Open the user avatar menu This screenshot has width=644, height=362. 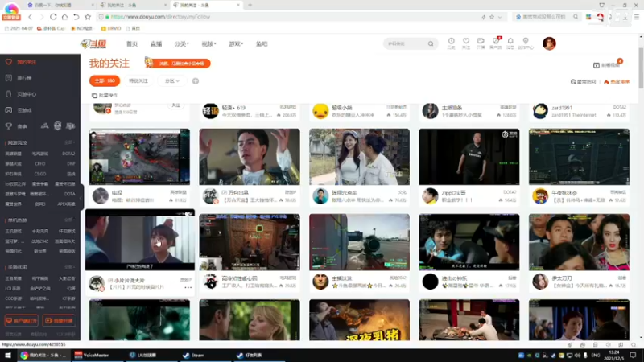(x=549, y=43)
